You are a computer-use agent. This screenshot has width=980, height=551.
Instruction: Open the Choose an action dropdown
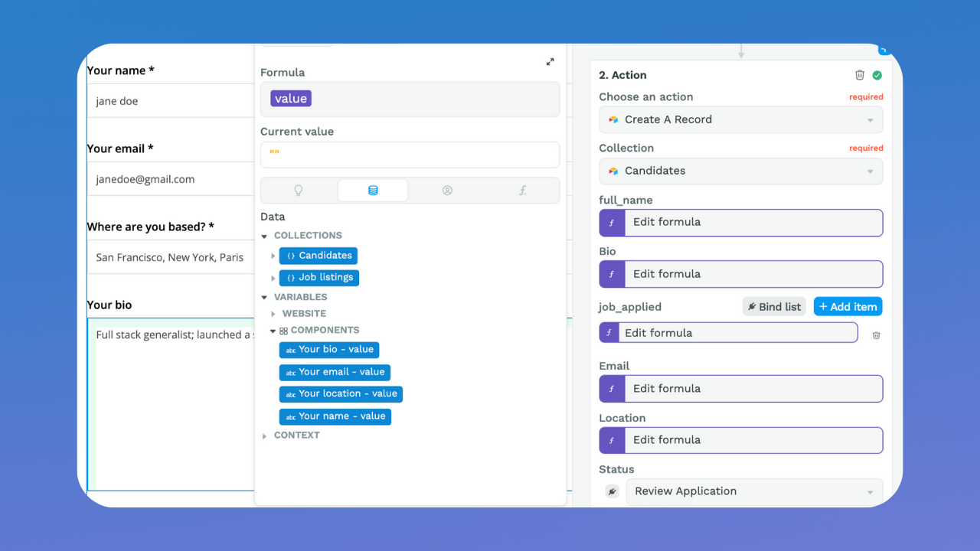740,119
